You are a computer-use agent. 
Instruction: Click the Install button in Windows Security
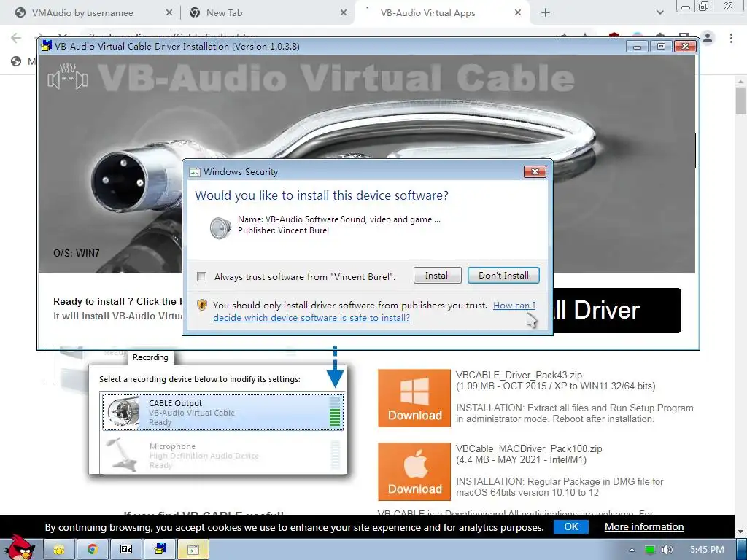438,275
